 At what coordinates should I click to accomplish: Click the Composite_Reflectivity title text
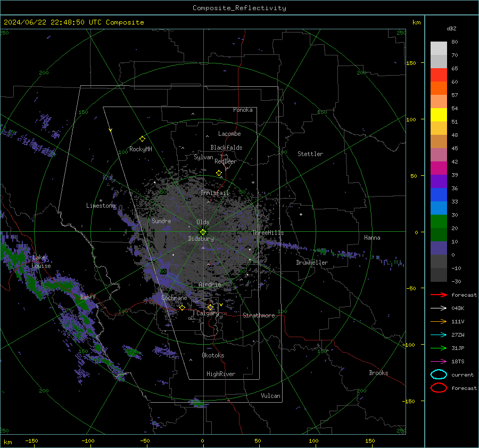(x=240, y=8)
